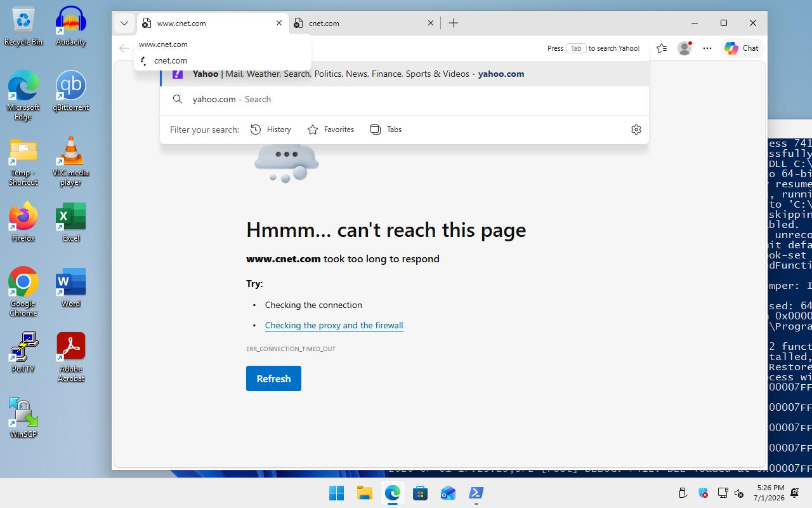Switch to the www.cnet.com tab
The height and width of the screenshot is (508, 812).
click(x=213, y=23)
